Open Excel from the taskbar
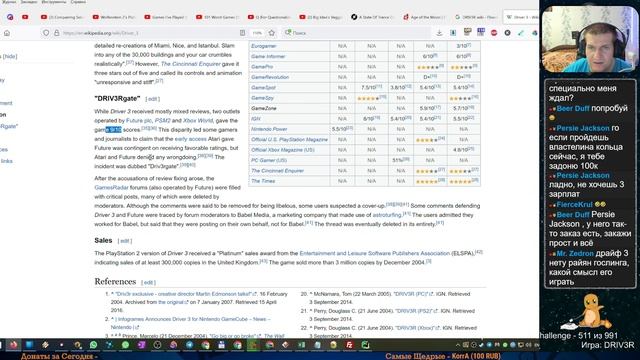 tap(301, 345)
